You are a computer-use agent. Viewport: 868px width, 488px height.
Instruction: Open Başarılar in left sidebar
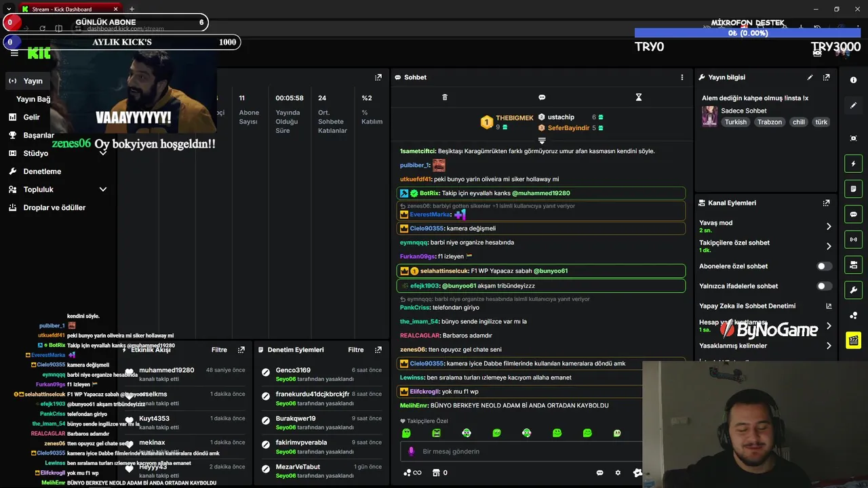(x=39, y=135)
